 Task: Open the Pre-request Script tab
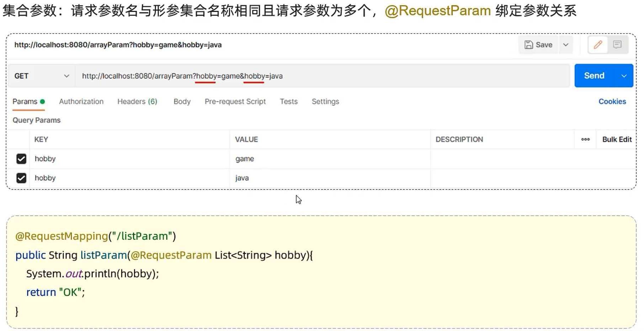pos(235,102)
